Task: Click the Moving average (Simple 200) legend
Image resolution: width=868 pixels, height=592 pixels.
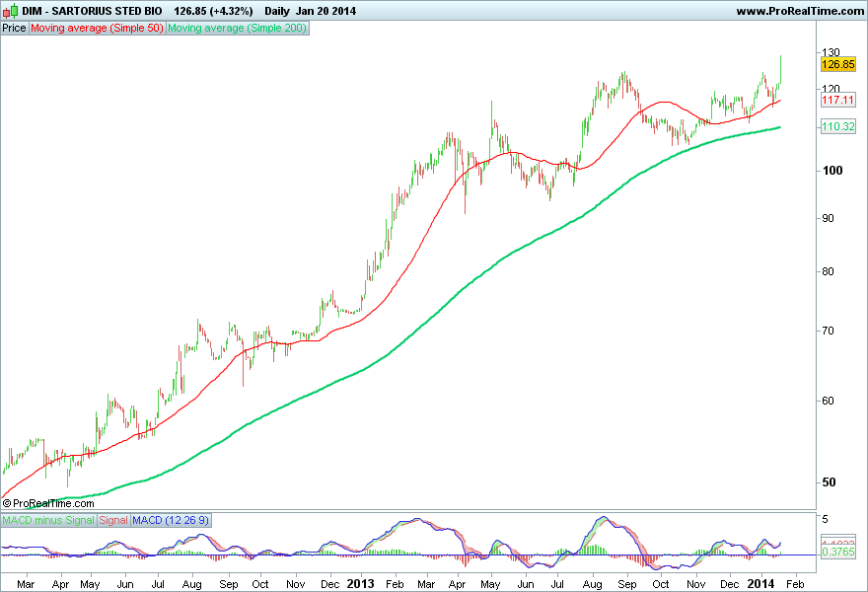Action: tap(237, 29)
